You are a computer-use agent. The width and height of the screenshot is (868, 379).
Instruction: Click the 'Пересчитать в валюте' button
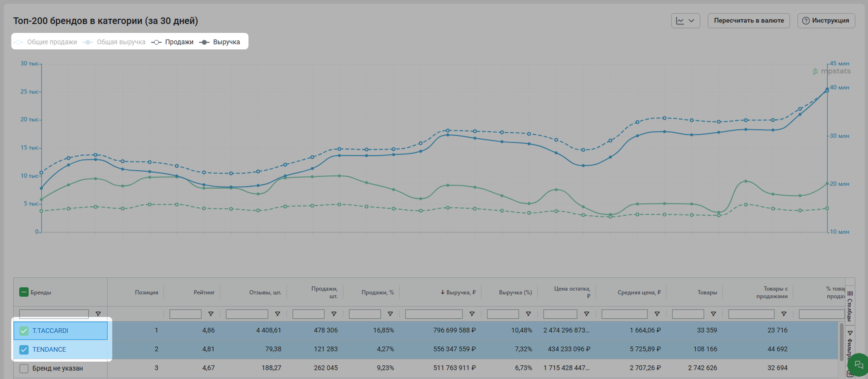(748, 20)
